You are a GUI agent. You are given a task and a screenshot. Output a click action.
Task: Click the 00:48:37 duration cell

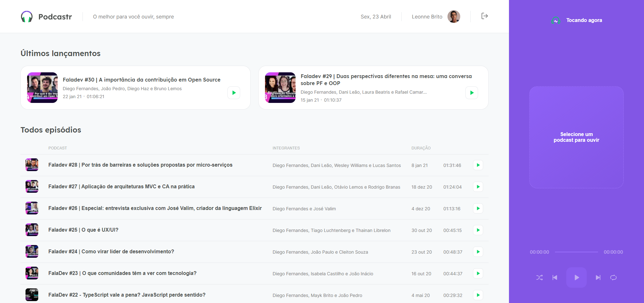pos(453,252)
